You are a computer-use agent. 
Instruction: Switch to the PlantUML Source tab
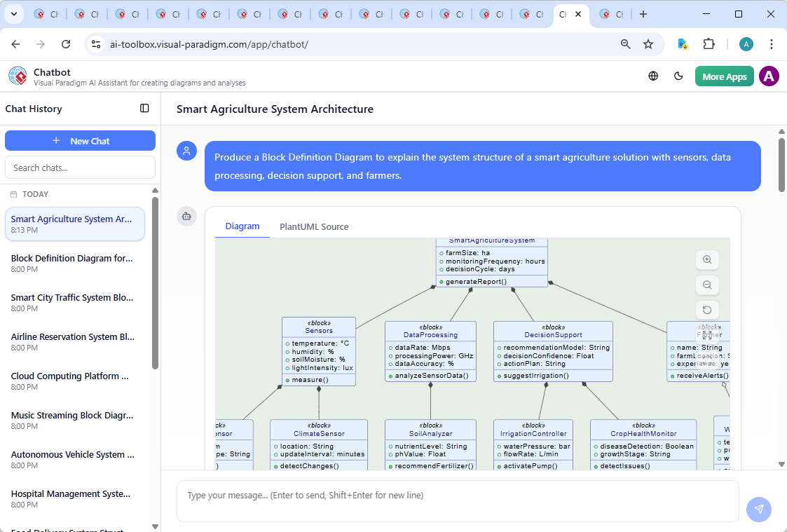314,226
